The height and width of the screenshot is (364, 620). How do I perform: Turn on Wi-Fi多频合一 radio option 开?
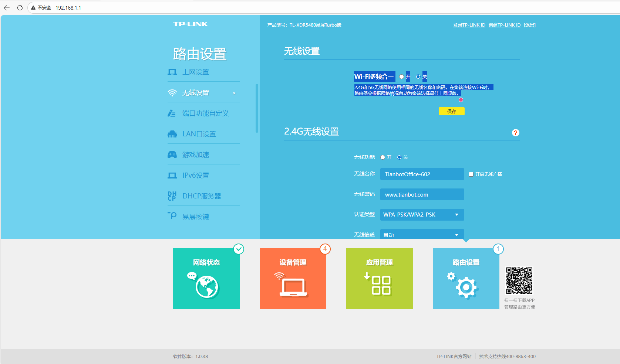click(x=401, y=77)
